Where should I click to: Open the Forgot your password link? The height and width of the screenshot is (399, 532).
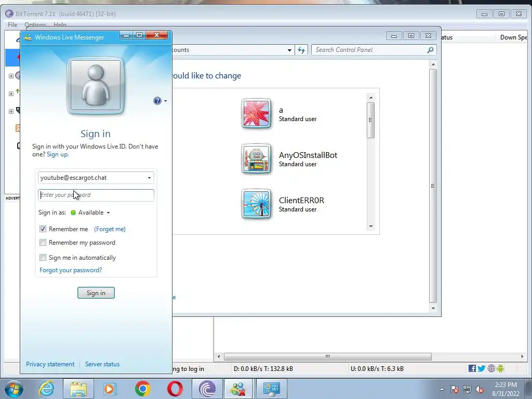[71, 270]
